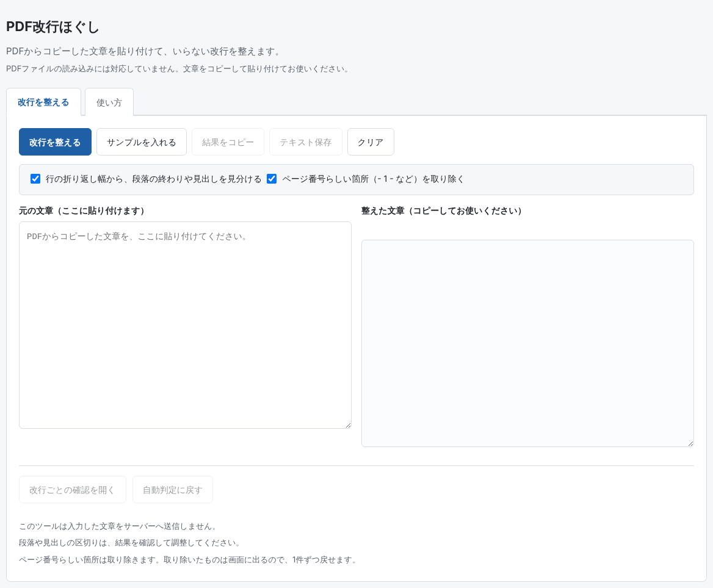Click inside the 整えた文章 output area
Viewport: 713px width, 588px height.
527,343
